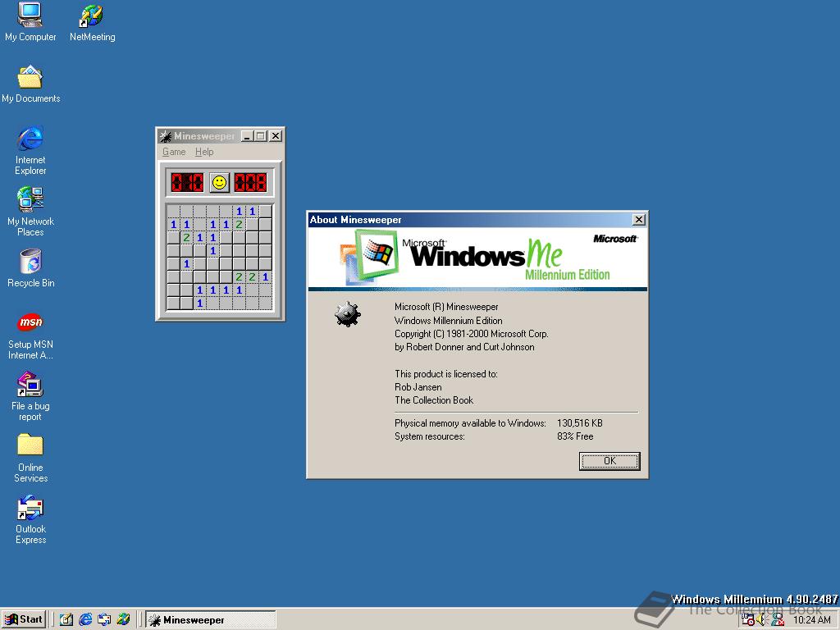Open the Start menu
The width and height of the screenshot is (840, 630).
point(24,619)
